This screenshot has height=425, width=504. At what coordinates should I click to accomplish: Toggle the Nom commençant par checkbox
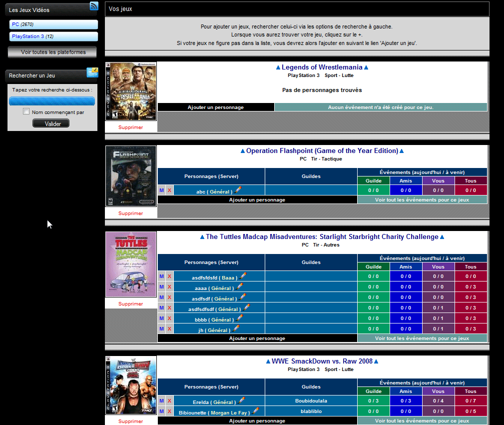pos(26,111)
